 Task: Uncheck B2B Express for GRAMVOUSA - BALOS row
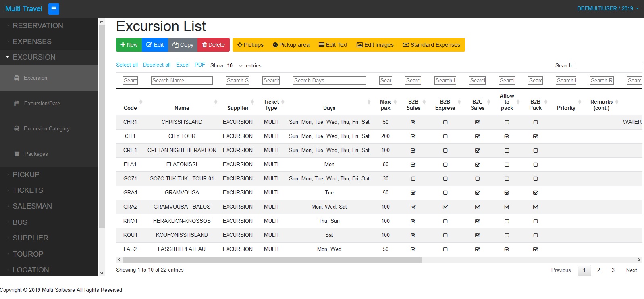pos(445,207)
